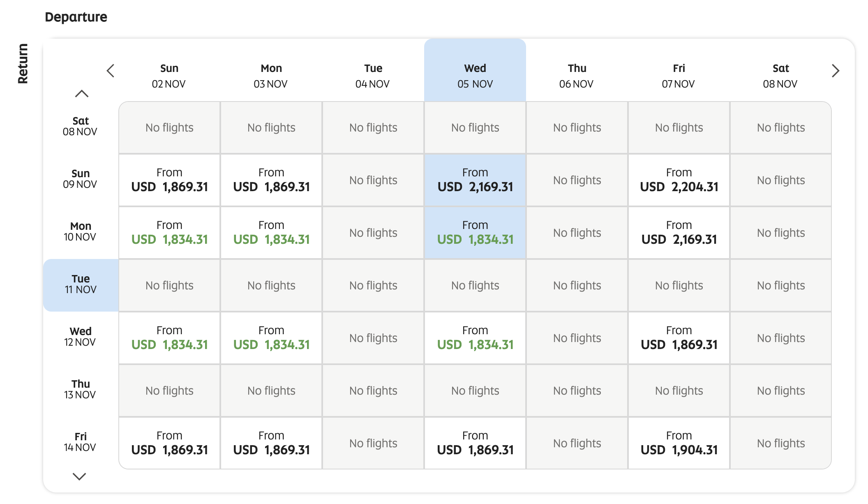Choose Mon 03 NOV to Mon 10 NOV fare
Image resolution: width=868 pixels, height=504 pixels.
[271, 233]
